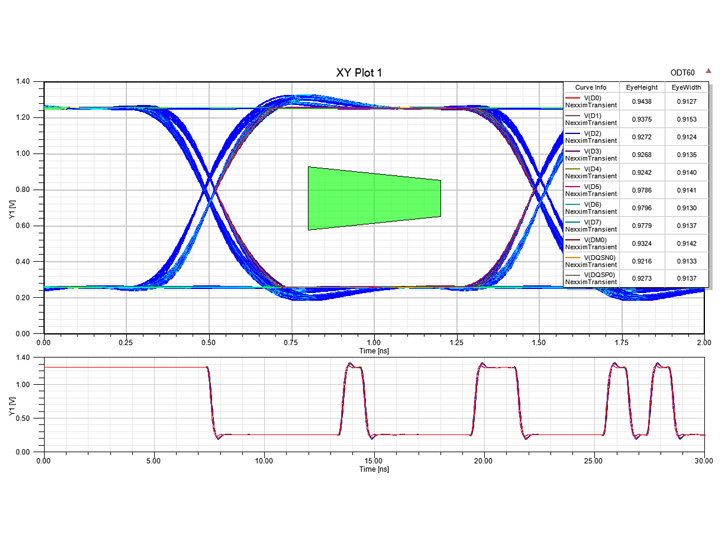Image resolution: width=720 pixels, height=540 pixels.
Task: Click EyeHeight value 0.9438 for V(D0)
Action: pos(643,101)
